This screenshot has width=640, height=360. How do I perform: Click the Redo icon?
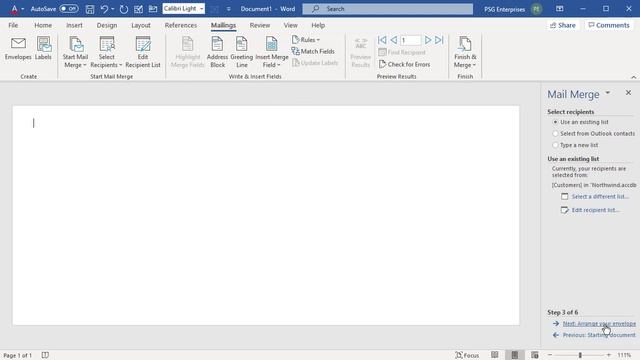click(124, 9)
